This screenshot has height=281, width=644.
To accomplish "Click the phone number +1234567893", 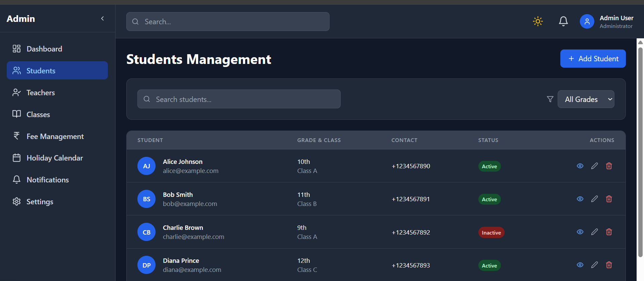I will (x=411, y=265).
